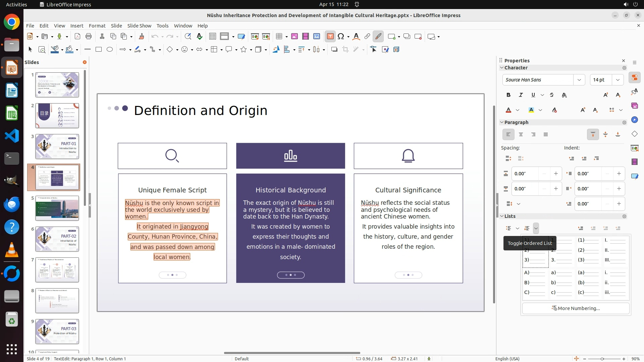Click the More Numbering button
The image size is (644, 362).
[576, 308]
